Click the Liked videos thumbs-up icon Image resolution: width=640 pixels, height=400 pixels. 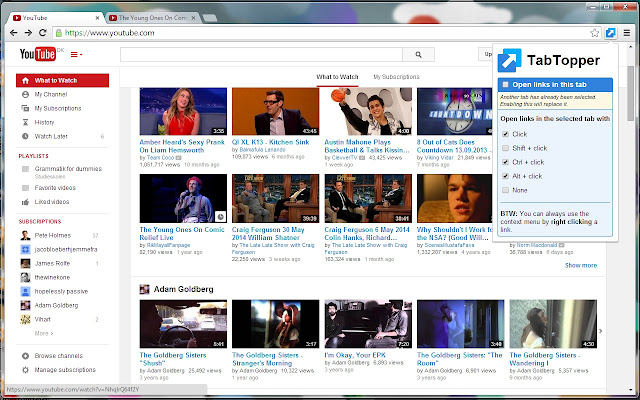(25, 202)
